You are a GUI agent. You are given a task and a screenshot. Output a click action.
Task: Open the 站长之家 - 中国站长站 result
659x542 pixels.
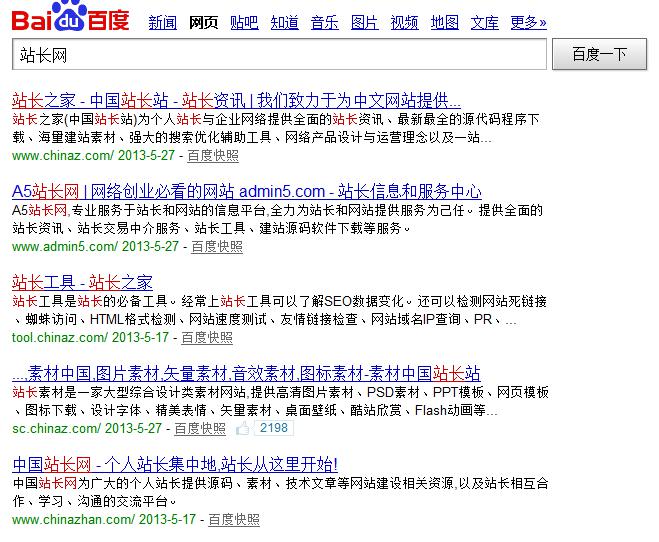pyautogui.click(x=236, y=100)
